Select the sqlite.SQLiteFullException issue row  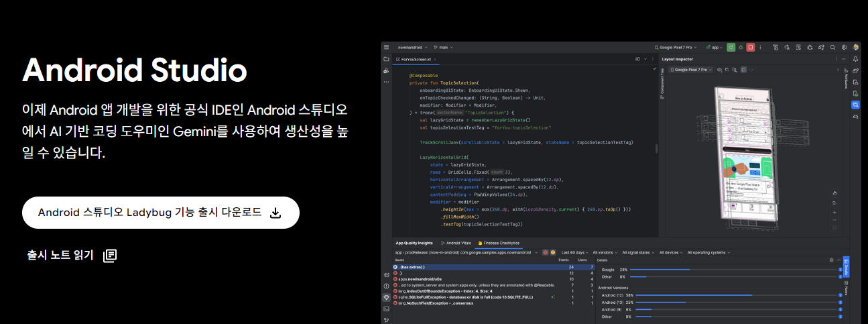[x=493, y=297]
